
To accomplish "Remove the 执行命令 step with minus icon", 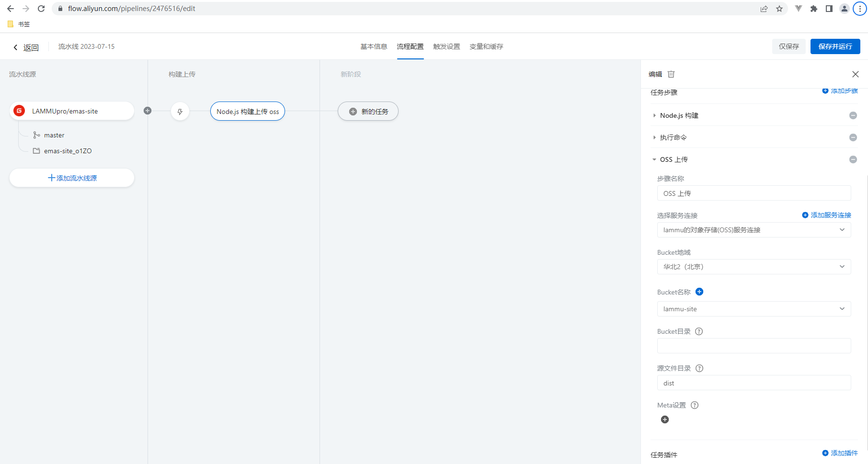I will coord(853,137).
